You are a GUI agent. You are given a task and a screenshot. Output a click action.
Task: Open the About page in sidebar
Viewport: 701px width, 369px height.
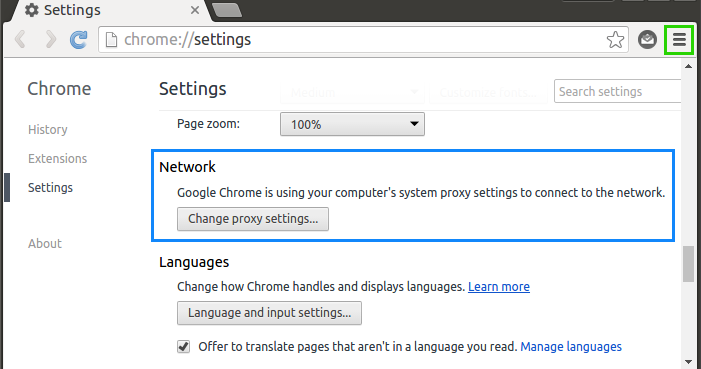pos(45,244)
